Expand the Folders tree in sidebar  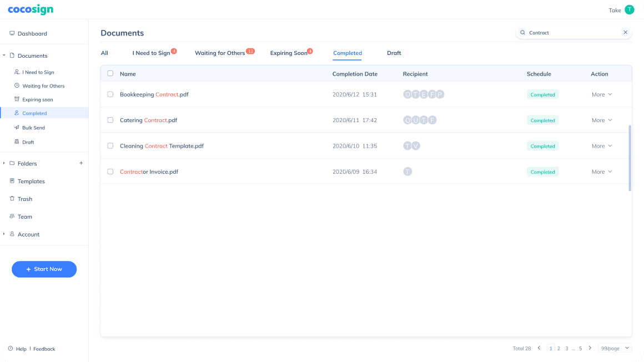4,163
